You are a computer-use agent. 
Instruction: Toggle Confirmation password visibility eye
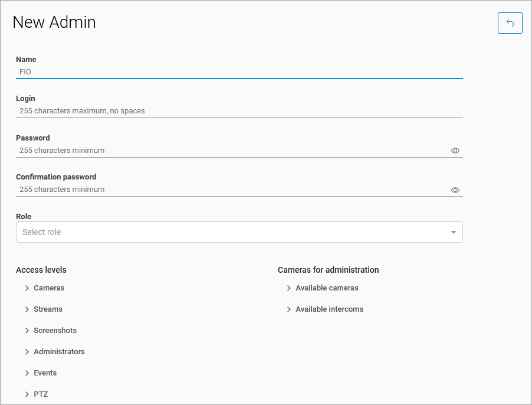tap(455, 190)
